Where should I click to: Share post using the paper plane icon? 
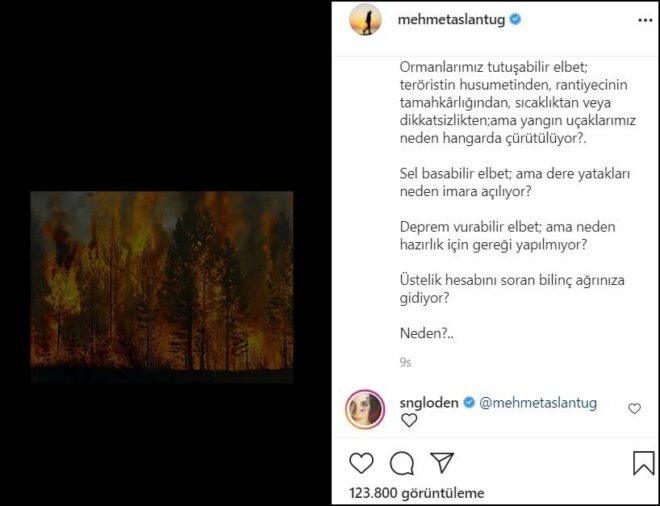pos(441,464)
